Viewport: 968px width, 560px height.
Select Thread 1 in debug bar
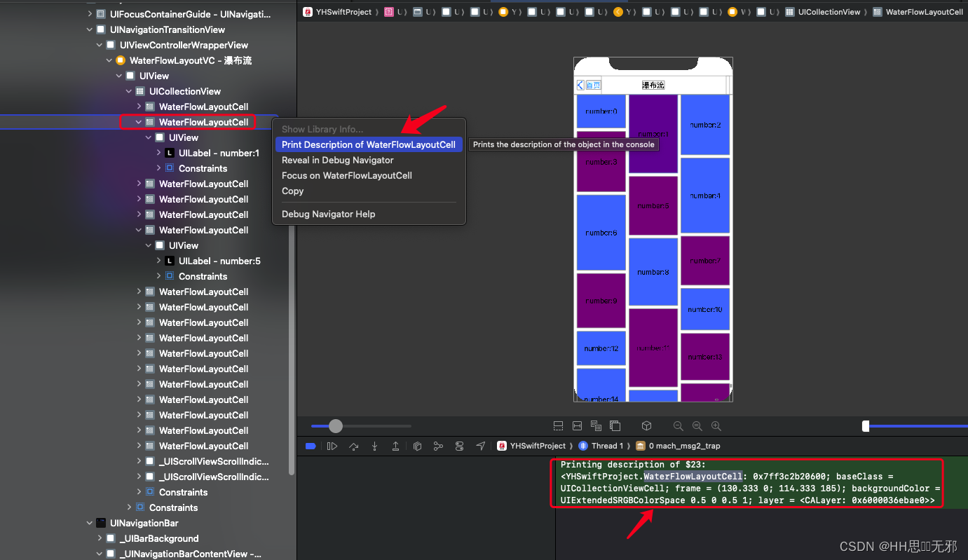click(601, 446)
